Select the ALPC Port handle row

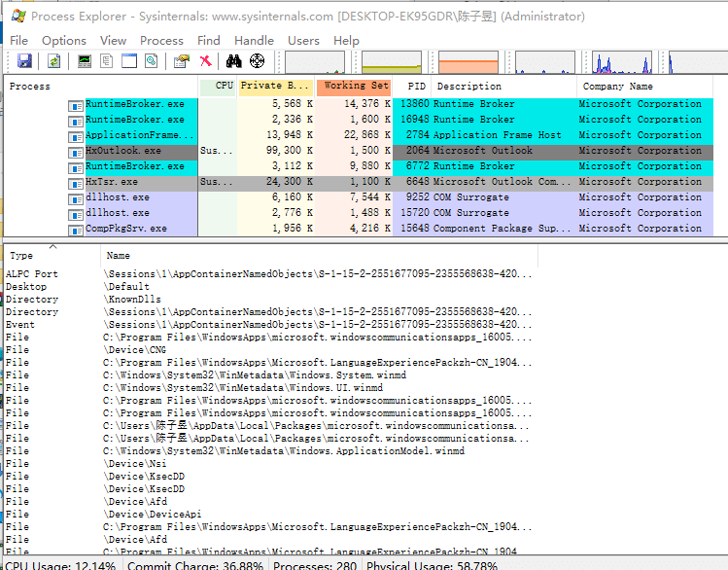(269, 274)
